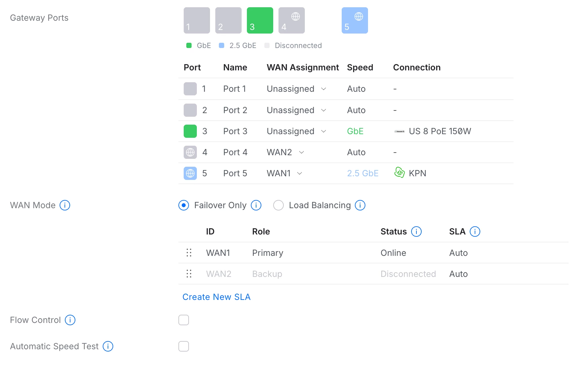Select green port 3 tile in diagram
The height and width of the screenshot is (392, 580).
point(260,20)
